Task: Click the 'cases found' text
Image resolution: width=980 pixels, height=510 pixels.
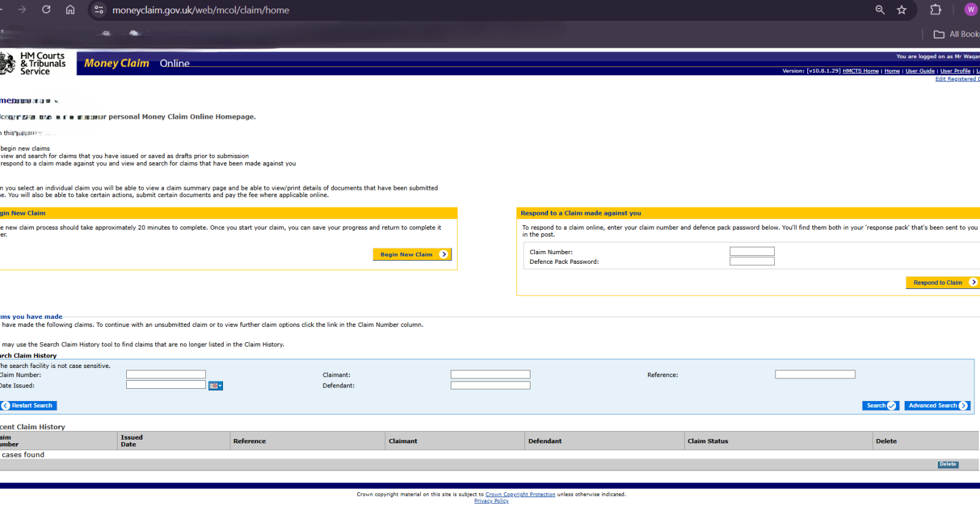Action: [23, 455]
